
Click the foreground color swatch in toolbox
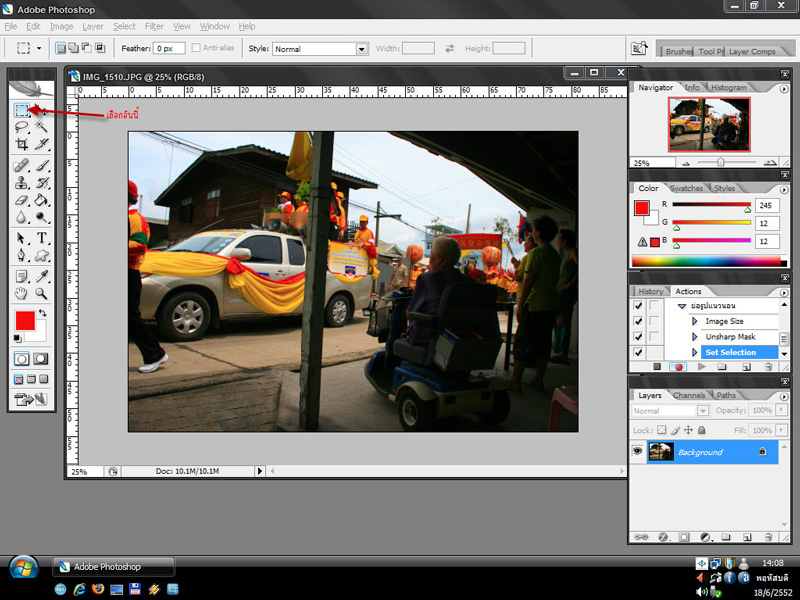(x=24, y=320)
